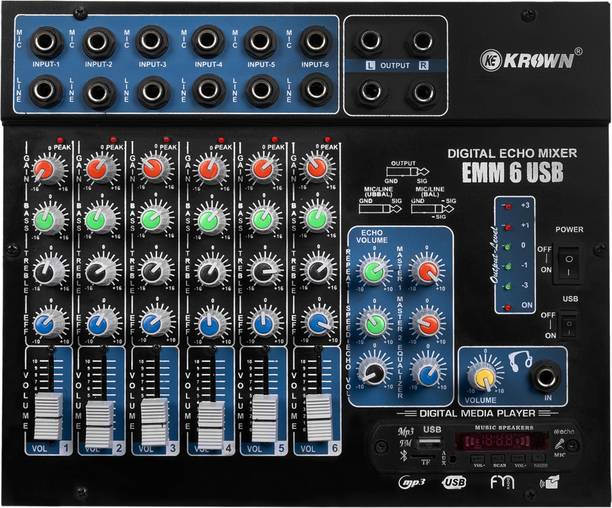Flip the USB OFF/ON rocker switch
612x508 pixels.
click(569, 325)
